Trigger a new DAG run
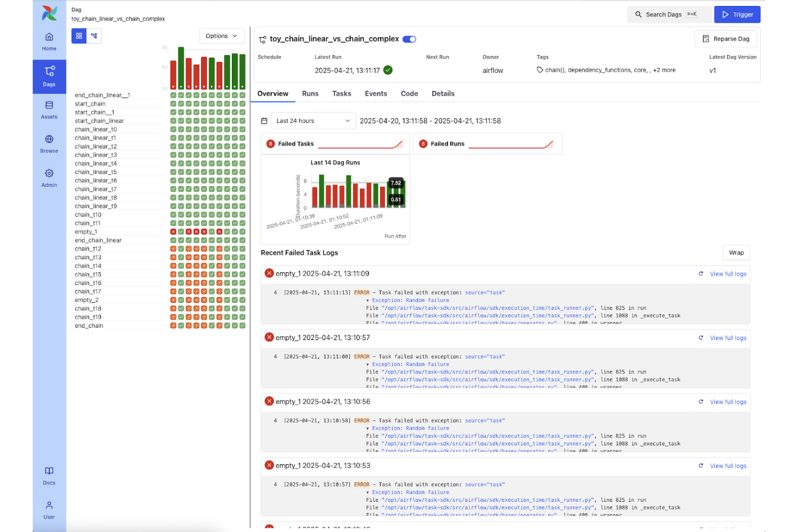Image resolution: width=798 pixels, height=532 pixels. (x=737, y=15)
